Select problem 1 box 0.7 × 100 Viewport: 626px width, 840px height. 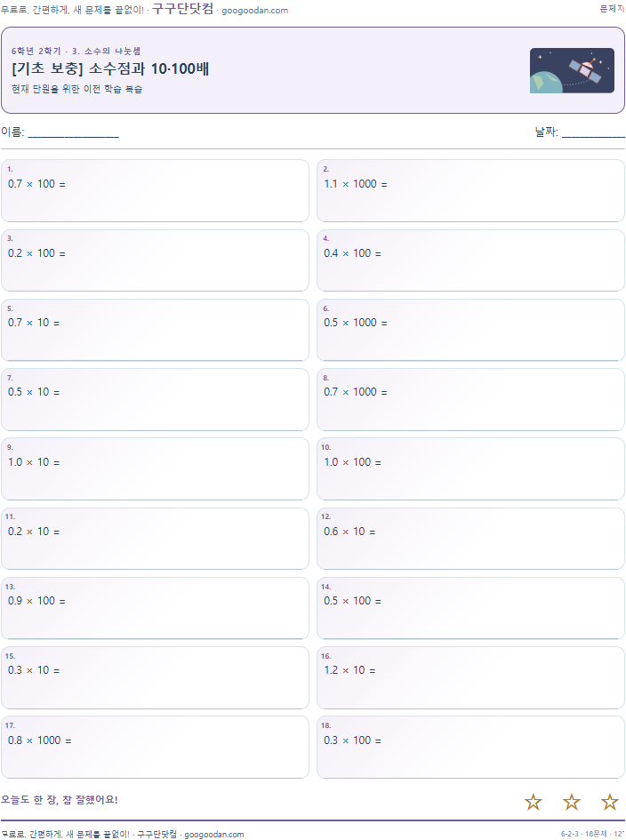(155, 191)
